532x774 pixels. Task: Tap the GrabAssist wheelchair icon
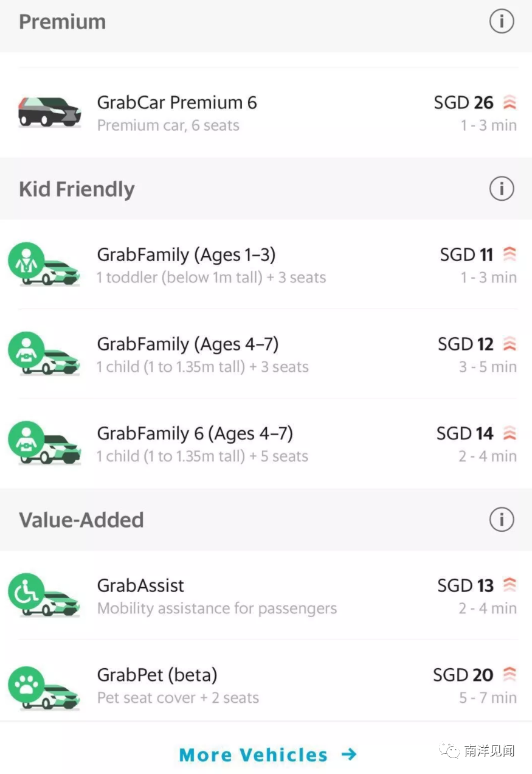pyautogui.click(x=26, y=591)
